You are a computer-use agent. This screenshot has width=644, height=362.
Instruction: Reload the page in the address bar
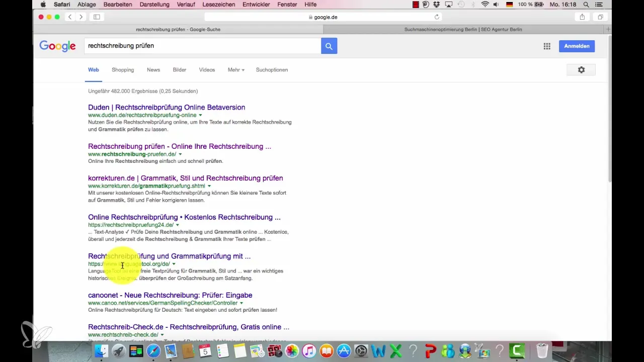coord(437,17)
